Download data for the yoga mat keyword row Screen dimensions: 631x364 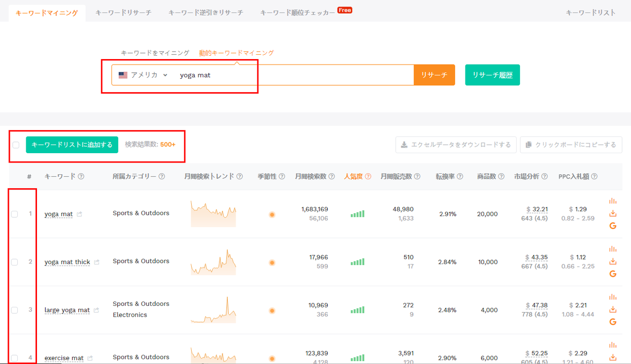click(613, 213)
